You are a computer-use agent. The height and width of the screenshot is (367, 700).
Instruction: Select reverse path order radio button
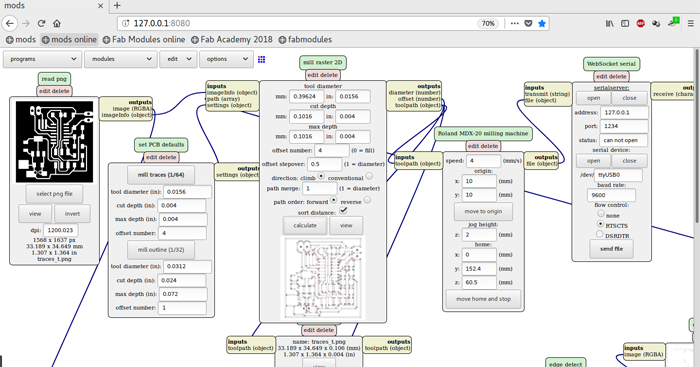point(367,200)
